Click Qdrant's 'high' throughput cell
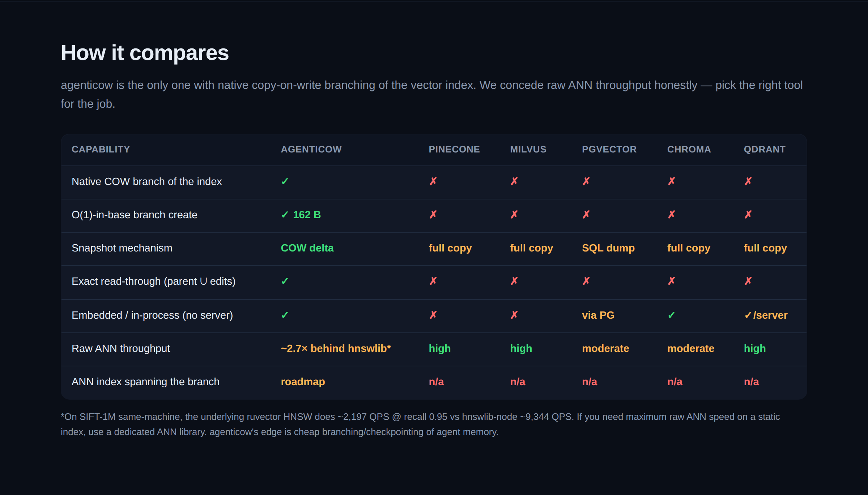The height and width of the screenshot is (495, 868). pyautogui.click(x=755, y=349)
